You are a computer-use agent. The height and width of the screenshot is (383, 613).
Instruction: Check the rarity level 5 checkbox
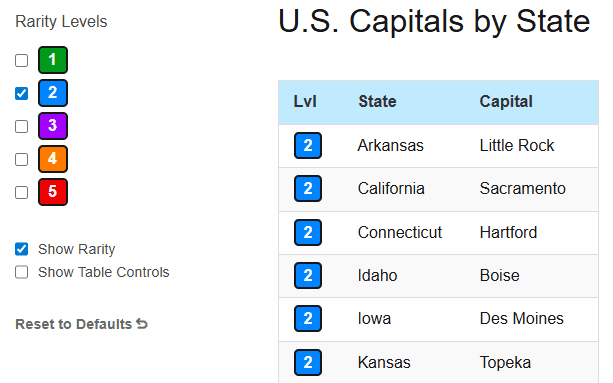click(x=22, y=193)
